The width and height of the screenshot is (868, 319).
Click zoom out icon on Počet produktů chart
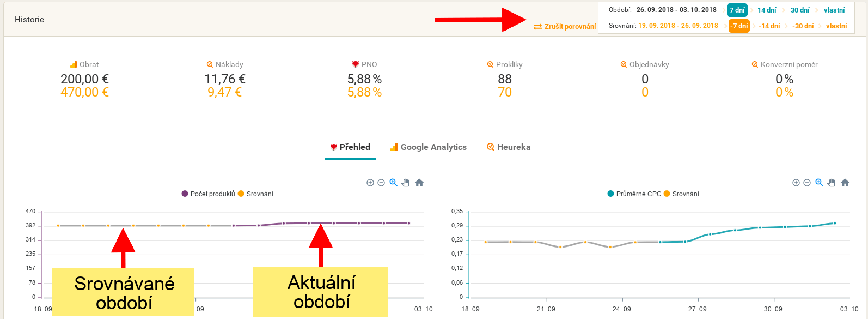[x=381, y=183]
